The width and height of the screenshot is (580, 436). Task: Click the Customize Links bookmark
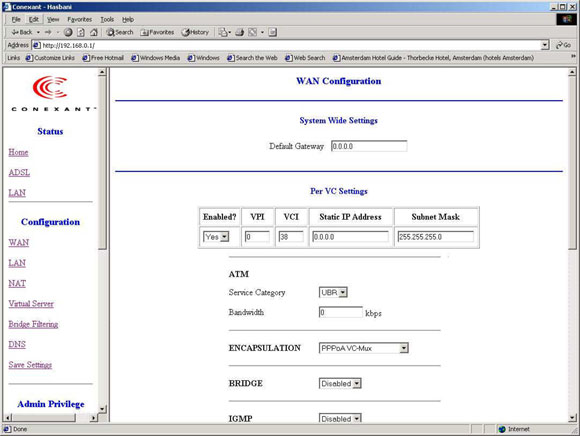coord(50,58)
